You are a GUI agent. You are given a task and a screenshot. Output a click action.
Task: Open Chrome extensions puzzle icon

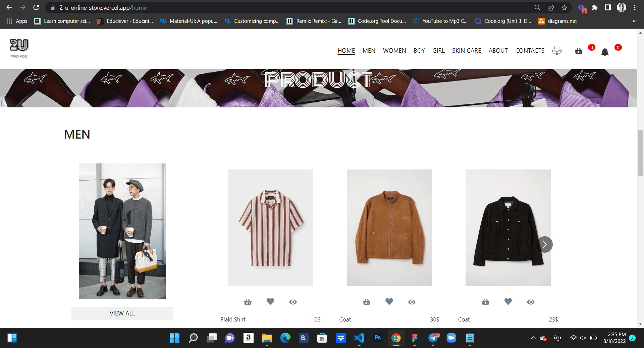(594, 7)
